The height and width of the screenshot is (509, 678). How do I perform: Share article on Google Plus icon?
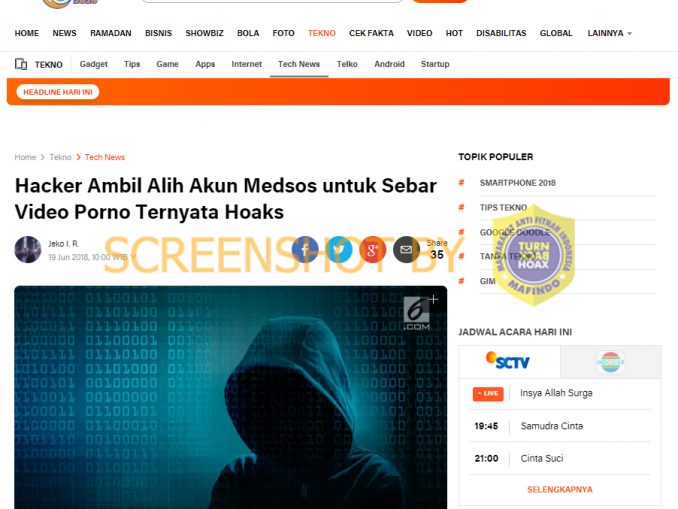pos(372,250)
